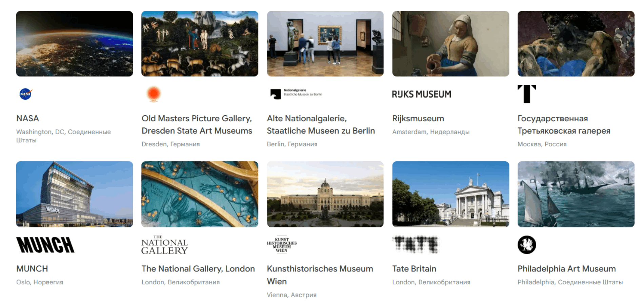Click the Nationalgalerie Staatliche Museen zu Berlin logo
The height and width of the screenshot is (305, 644).
[x=296, y=94]
